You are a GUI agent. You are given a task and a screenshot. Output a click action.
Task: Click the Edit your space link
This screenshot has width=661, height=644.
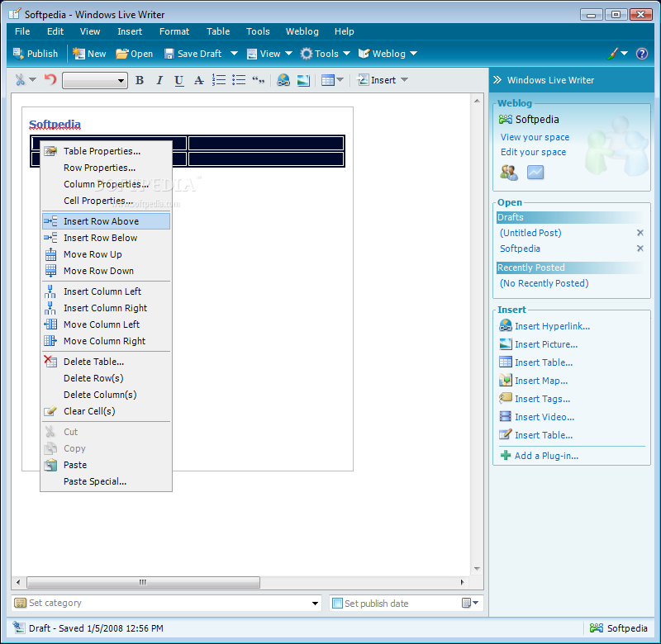(x=533, y=152)
